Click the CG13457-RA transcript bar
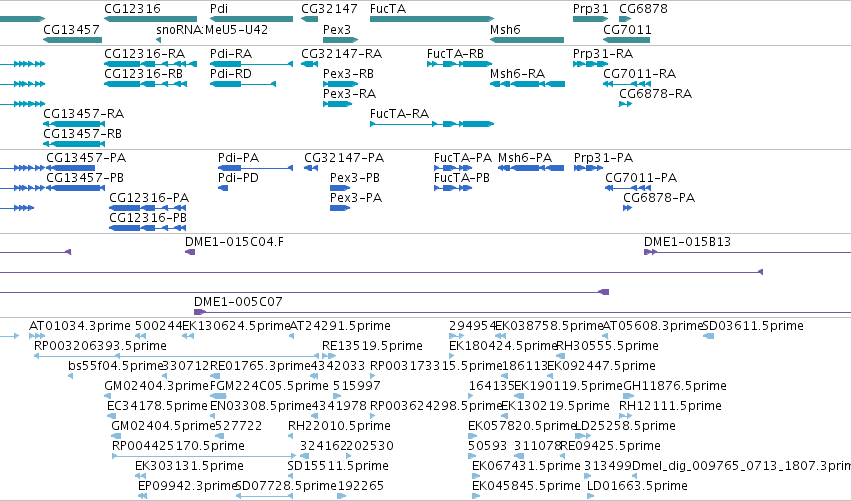 click(74, 124)
